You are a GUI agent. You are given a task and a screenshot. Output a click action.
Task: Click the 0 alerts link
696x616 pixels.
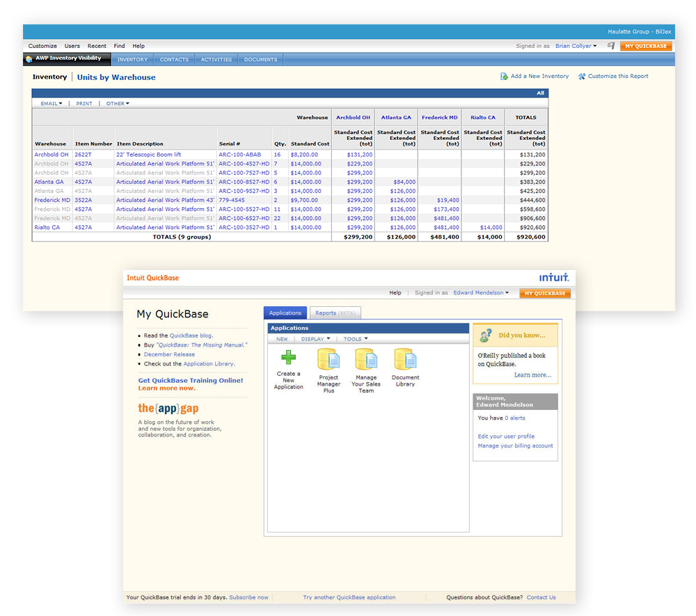tap(515, 418)
